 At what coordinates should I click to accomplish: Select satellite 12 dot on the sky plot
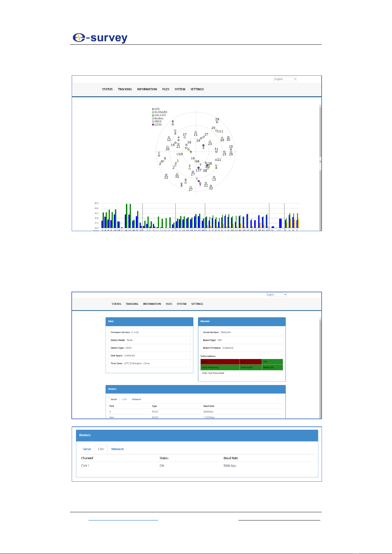tap(169, 137)
